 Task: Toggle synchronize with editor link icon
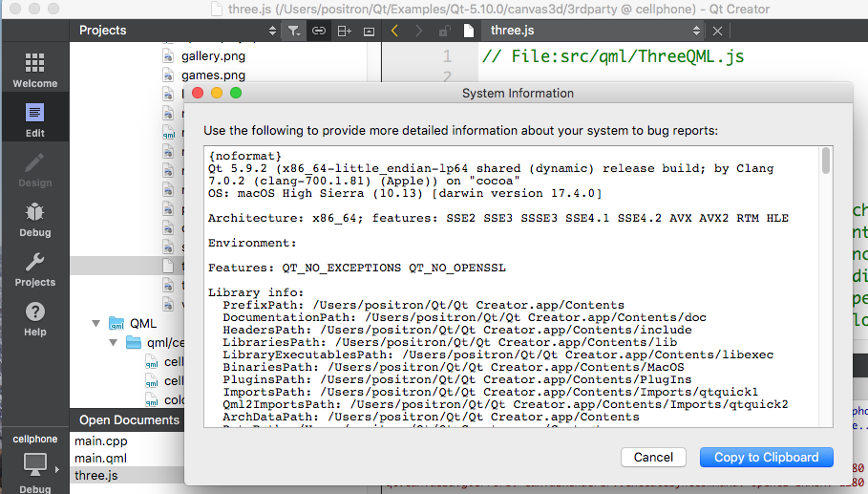[x=319, y=31]
